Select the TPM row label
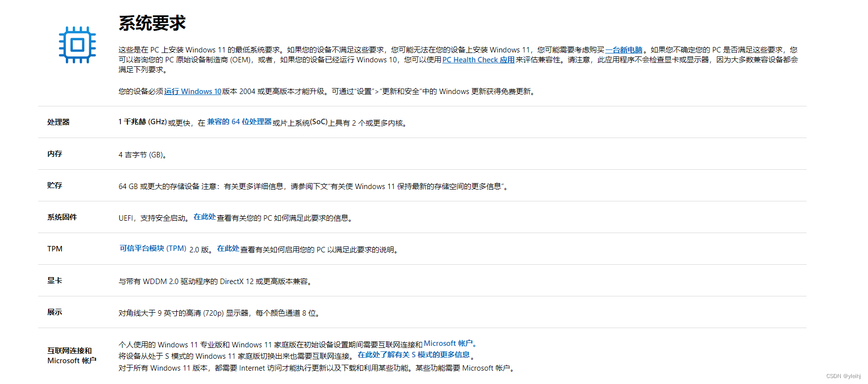 (55, 249)
